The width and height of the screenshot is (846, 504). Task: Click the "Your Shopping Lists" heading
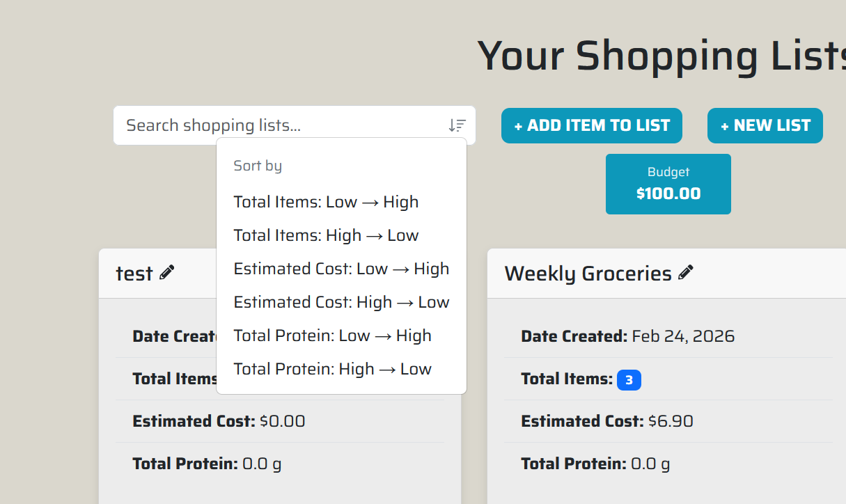click(661, 56)
